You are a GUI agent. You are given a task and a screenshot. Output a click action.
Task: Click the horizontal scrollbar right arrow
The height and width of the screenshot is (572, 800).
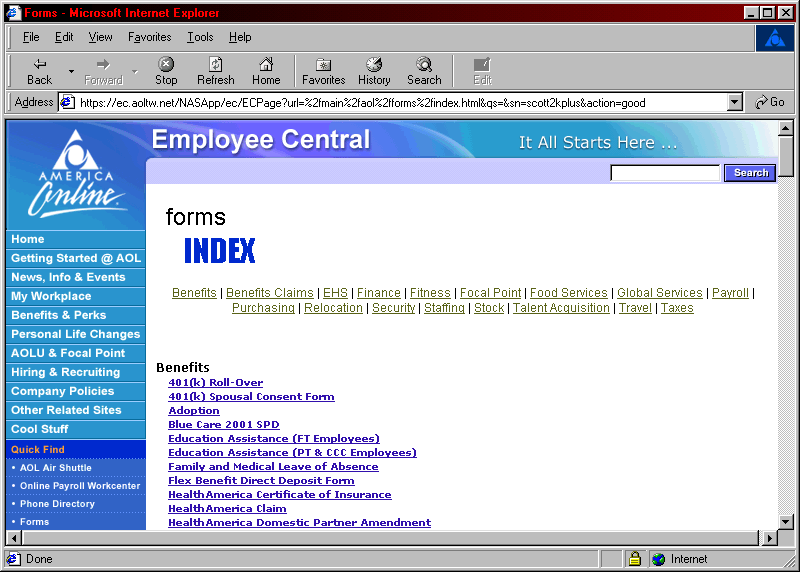[768, 538]
